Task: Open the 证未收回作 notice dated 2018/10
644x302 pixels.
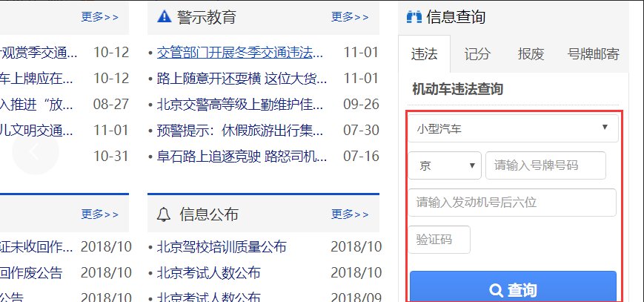Action: 37,247
